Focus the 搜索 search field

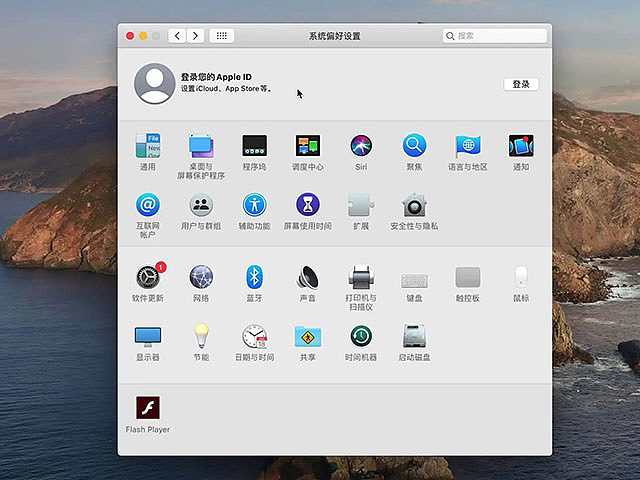pos(495,36)
